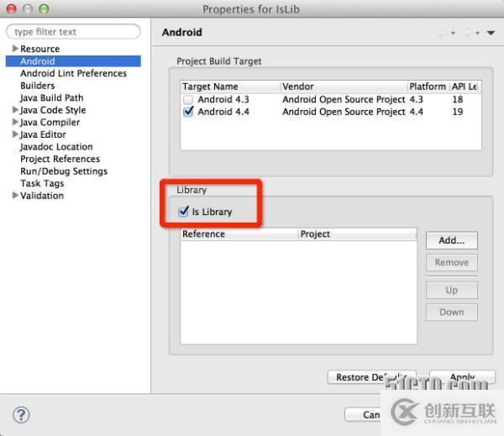504x436 pixels.
Task: Click the vendor cell in the Android 4.3 row
Action: point(344,100)
